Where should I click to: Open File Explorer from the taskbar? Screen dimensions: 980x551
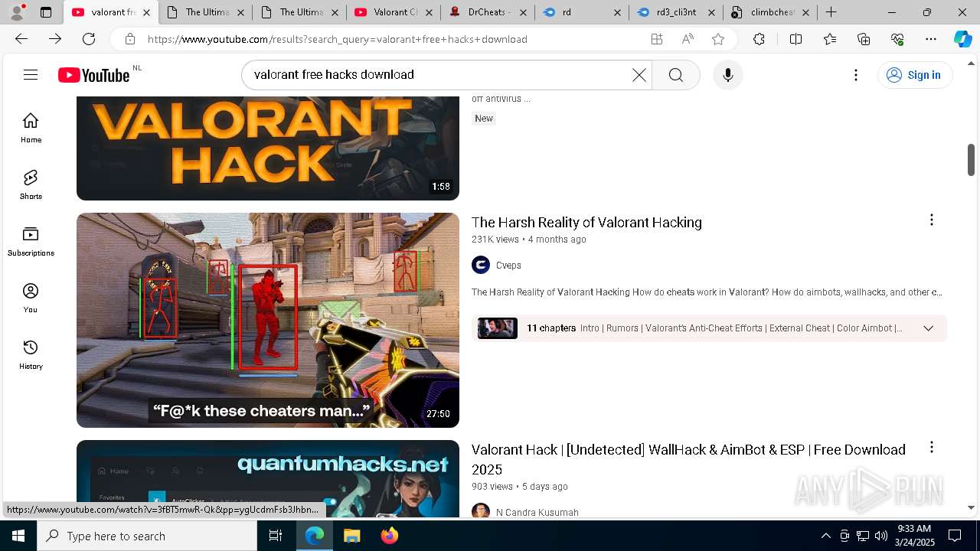(351, 536)
